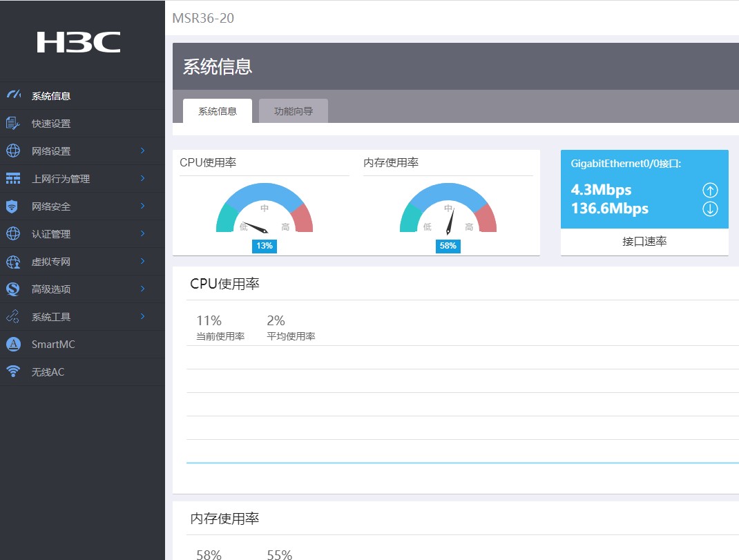Expand the 认证管理 chevron

[143, 233]
